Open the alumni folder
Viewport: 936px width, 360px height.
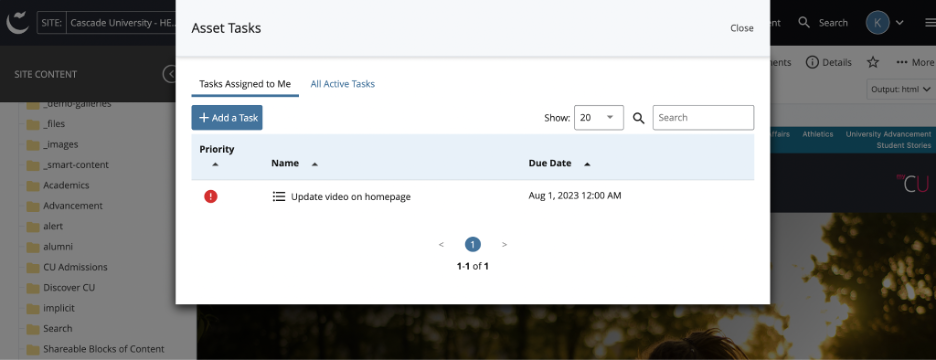pyautogui.click(x=58, y=247)
